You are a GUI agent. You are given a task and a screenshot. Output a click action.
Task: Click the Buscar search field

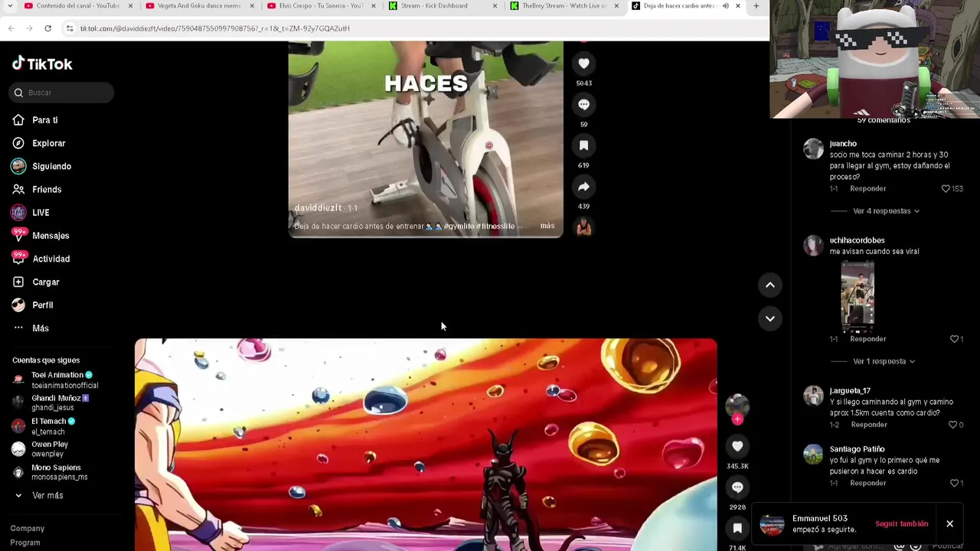(x=61, y=93)
